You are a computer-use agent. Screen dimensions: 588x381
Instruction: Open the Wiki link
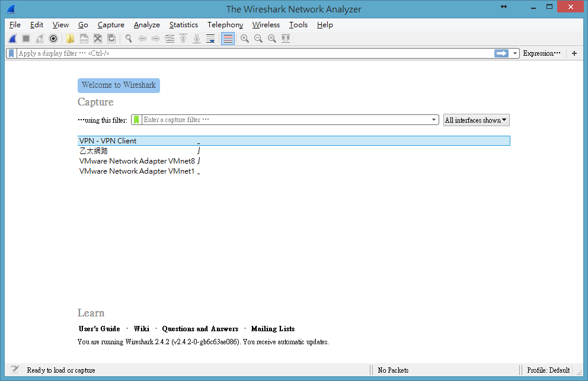click(142, 329)
